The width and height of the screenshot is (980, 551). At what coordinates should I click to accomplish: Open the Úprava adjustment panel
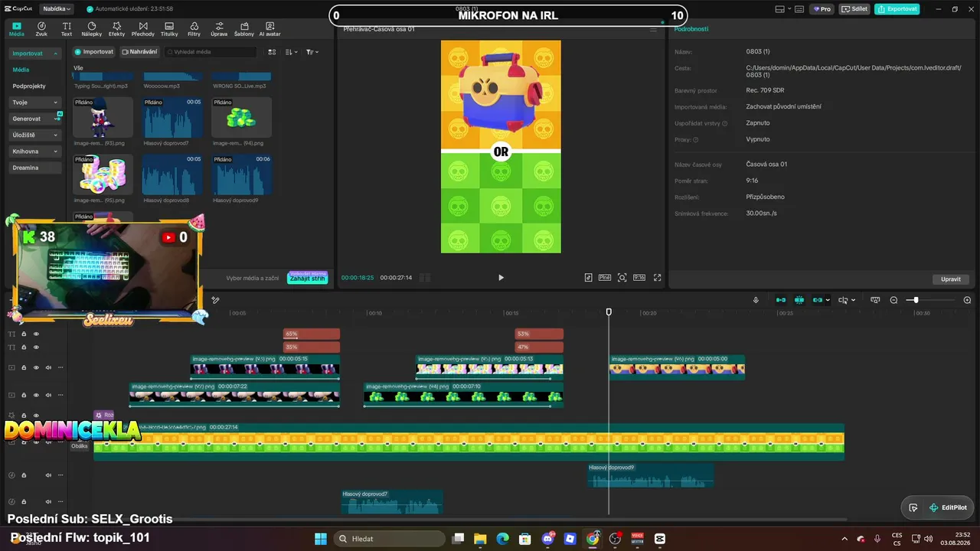[219, 29]
